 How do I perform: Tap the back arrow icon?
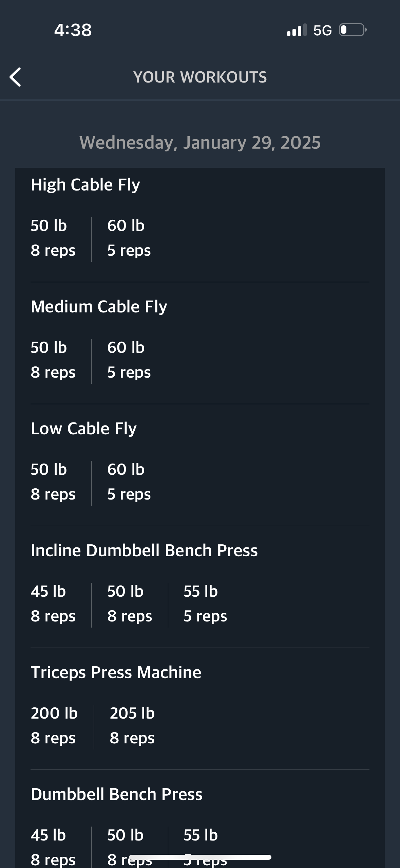(15, 77)
